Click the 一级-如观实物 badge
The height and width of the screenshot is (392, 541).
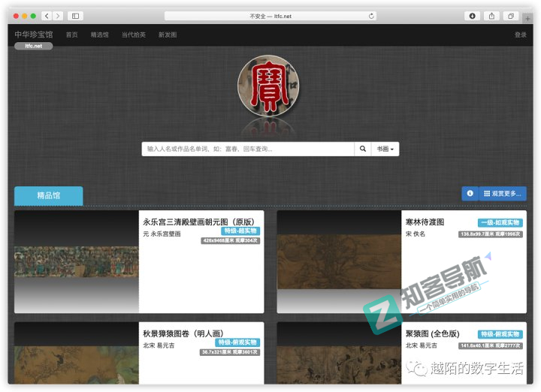coord(500,223)
